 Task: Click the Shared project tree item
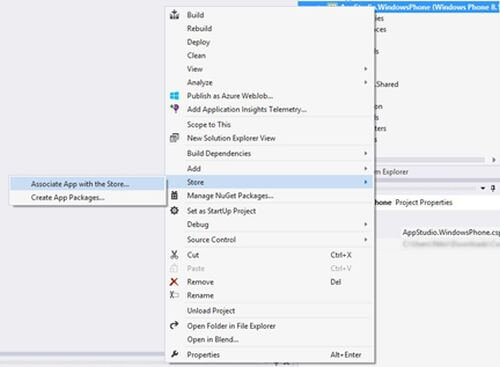click(387, 84)
